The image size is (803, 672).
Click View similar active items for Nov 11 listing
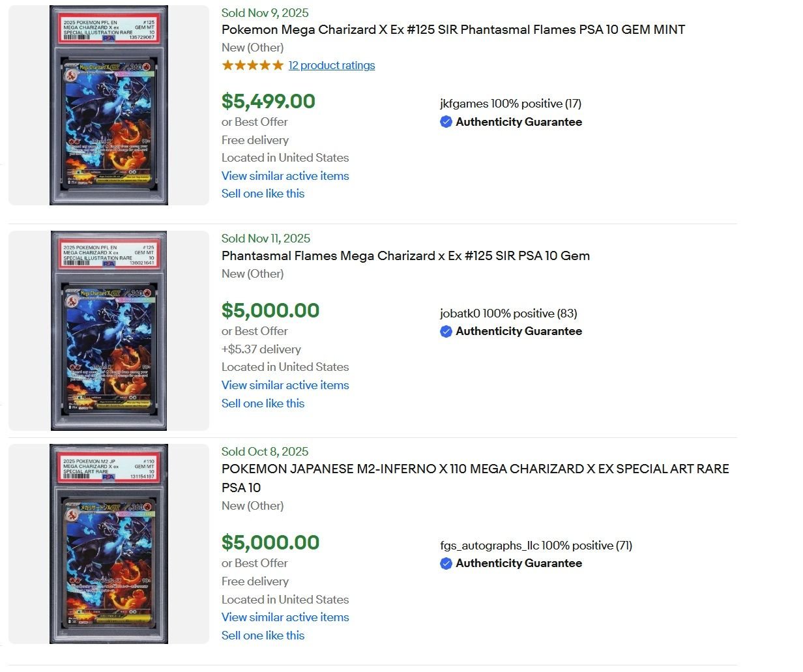pos(285,385)
